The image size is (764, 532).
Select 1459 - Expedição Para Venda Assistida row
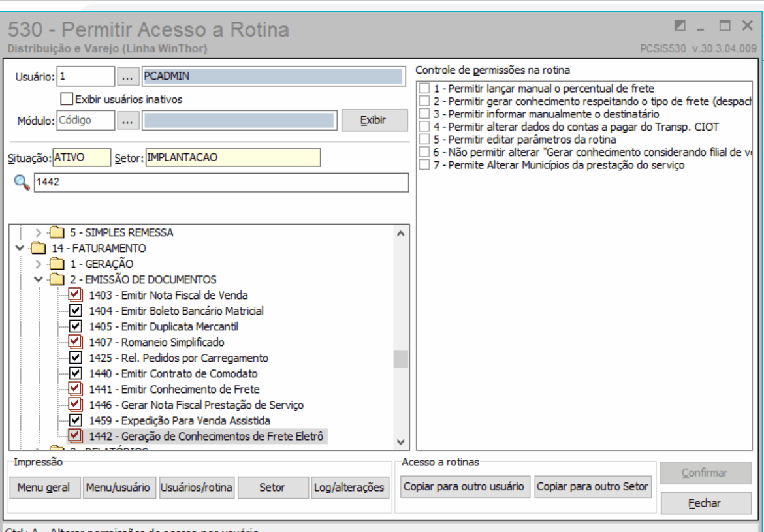click(x=180, y=420)
